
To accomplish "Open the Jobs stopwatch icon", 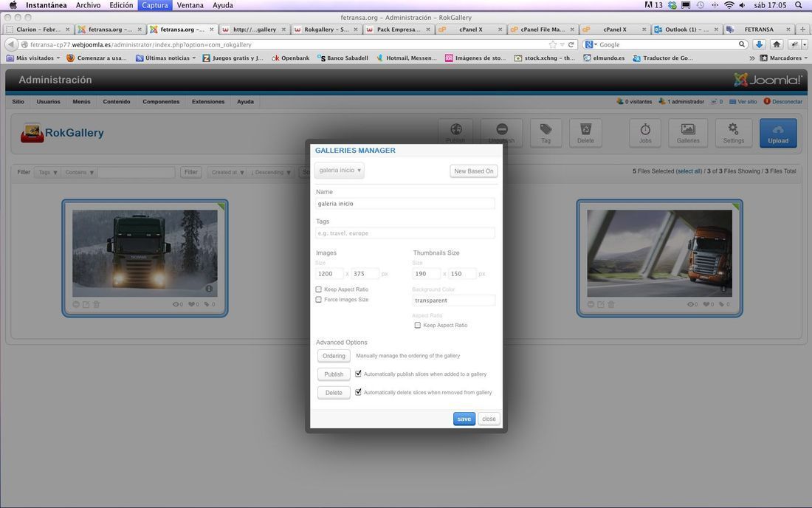I will tap(645, 133).
